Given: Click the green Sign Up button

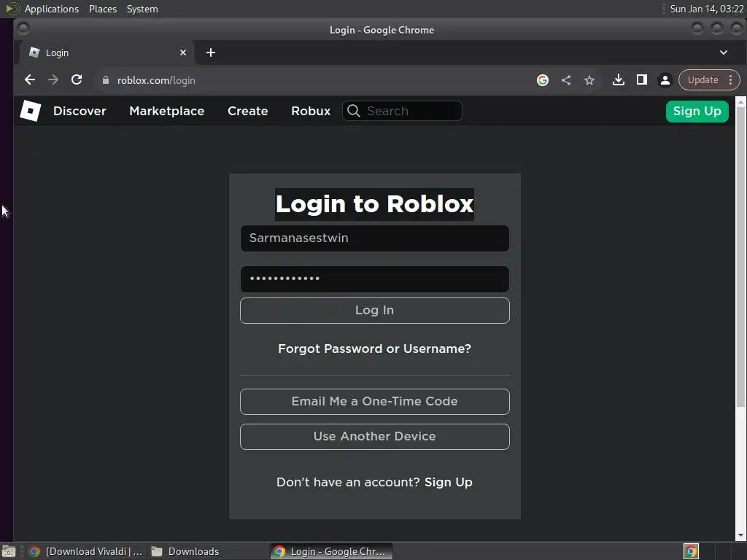Looking at the screenshot, I should (697, 112).
